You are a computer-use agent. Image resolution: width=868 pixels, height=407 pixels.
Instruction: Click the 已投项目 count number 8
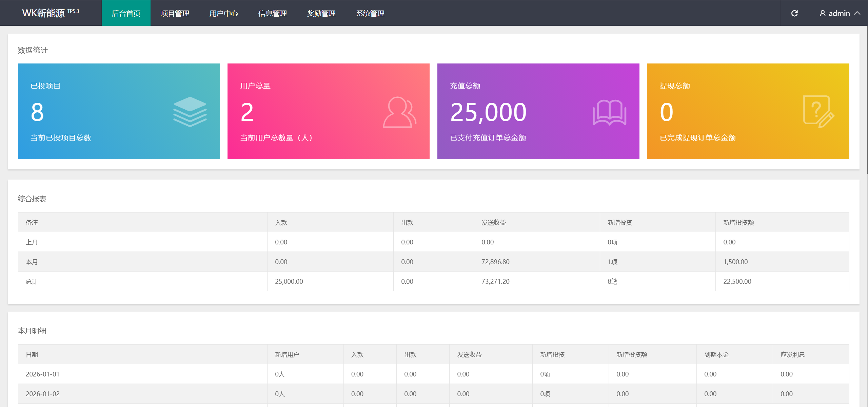(37, 112)
